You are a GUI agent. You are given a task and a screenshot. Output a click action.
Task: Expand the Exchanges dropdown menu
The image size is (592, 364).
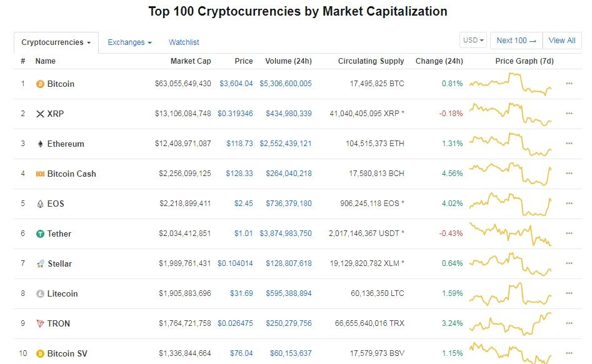click(129, 42)
